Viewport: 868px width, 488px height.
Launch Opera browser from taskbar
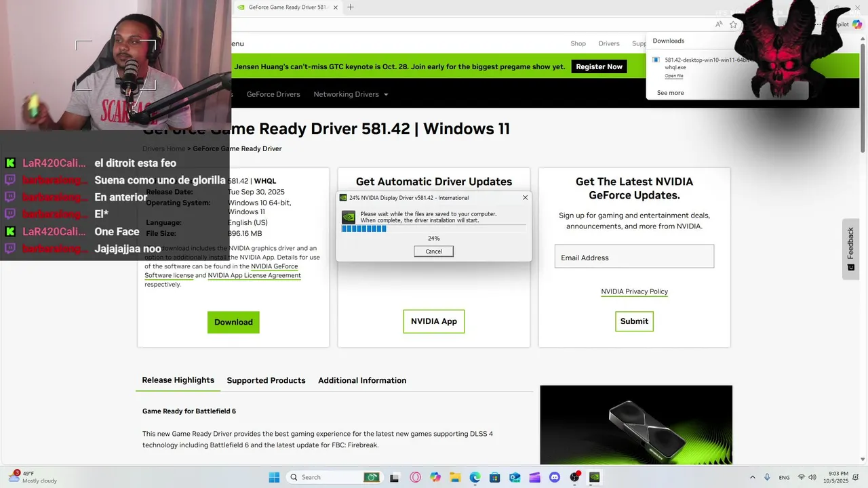pyautogui.click(x=414, y=477)
